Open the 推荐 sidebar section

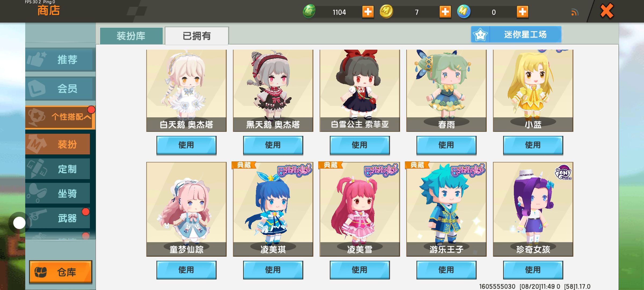(60, 60)
